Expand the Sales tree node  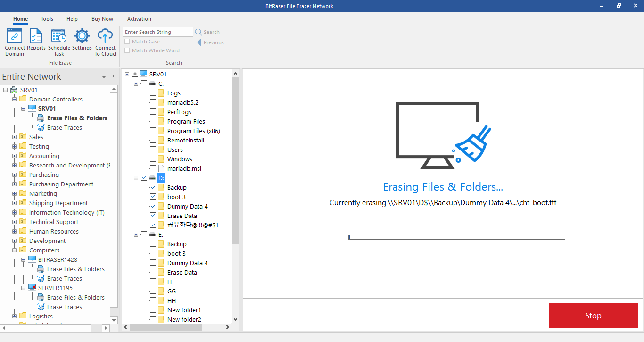[14, 137]
